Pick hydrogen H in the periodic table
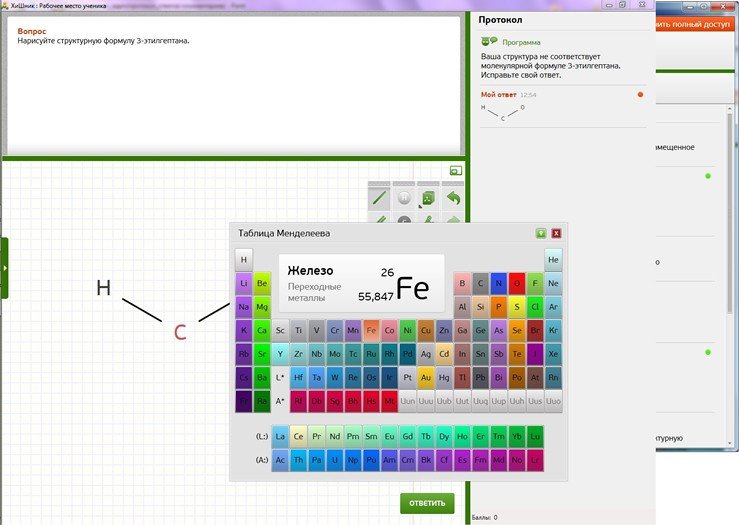This screenshot has width=739, height=525. click(244, 260)
